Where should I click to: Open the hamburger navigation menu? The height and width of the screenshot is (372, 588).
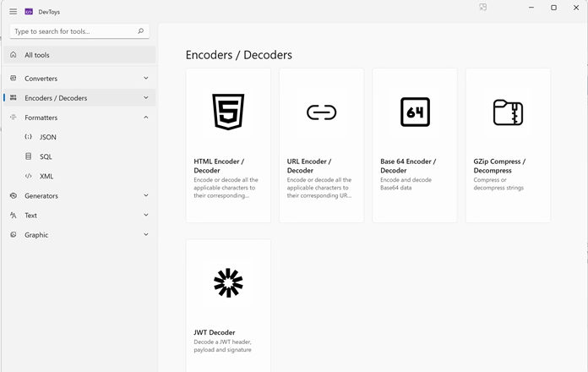tap(14, 12)
